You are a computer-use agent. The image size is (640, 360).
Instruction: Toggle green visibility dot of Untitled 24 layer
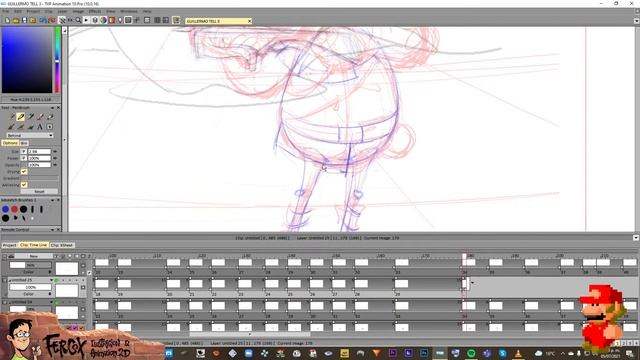point(57,302)
